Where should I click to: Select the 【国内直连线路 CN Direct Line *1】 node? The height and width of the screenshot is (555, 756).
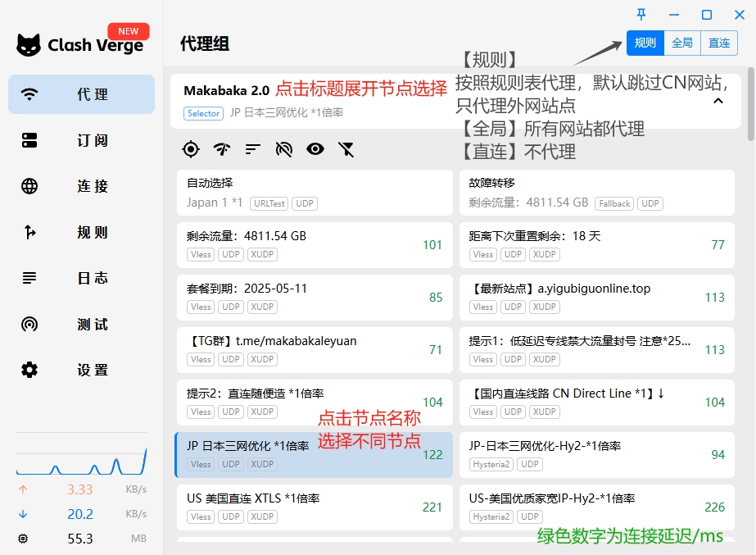(597, 403)
